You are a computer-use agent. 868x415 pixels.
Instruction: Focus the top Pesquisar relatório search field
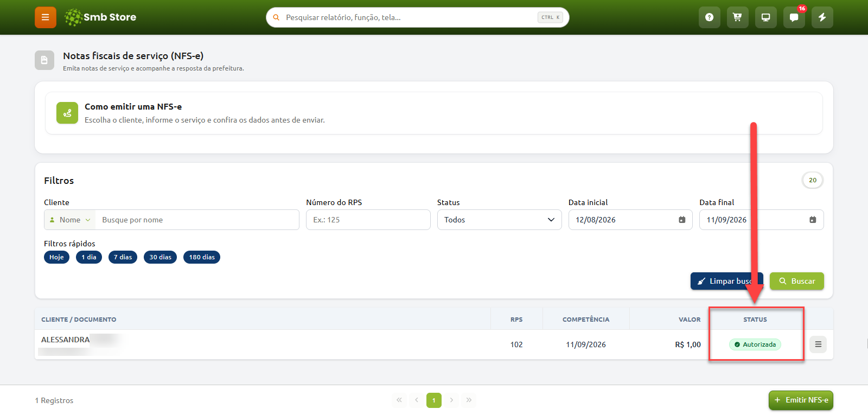(x=418, y=17)
